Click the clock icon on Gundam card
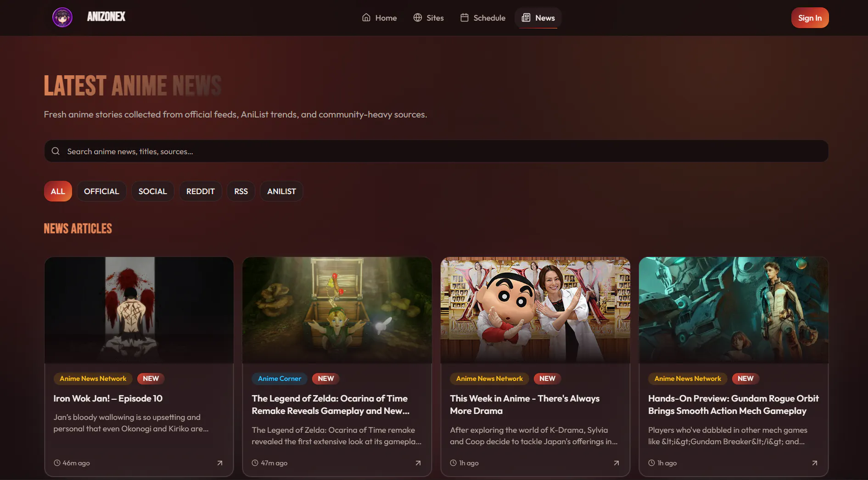The image size is (868, 480). pos(651,463)
